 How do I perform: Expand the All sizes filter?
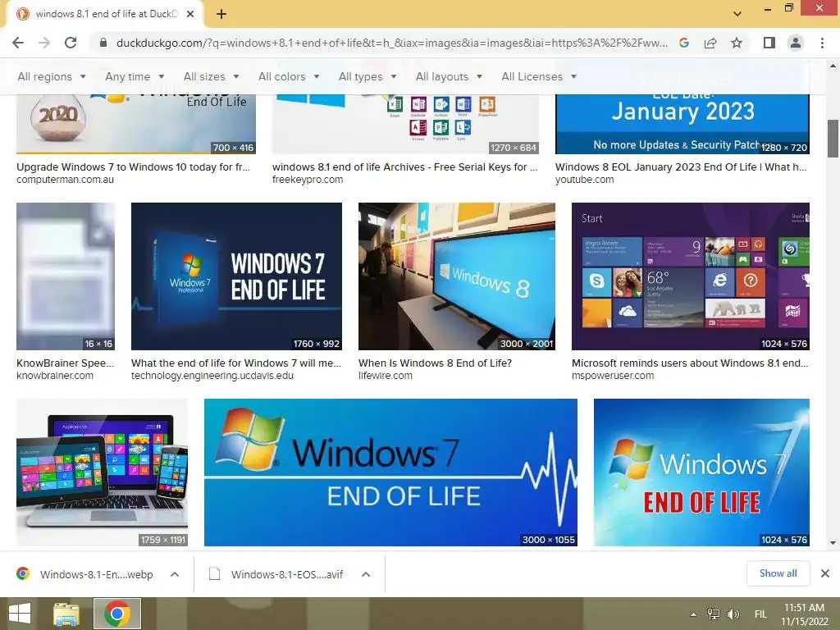211,76
